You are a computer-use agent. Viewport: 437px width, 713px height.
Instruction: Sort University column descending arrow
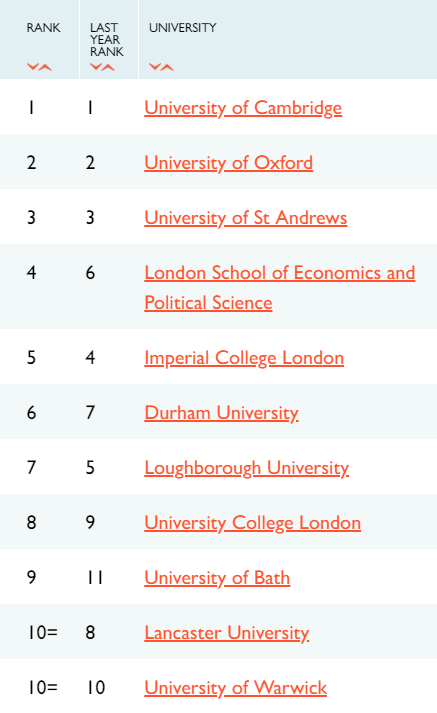coord(155,67)
